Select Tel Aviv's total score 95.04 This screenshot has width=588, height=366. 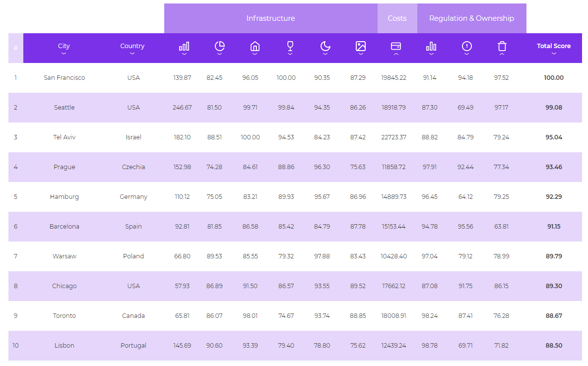[x=554, y=137]
